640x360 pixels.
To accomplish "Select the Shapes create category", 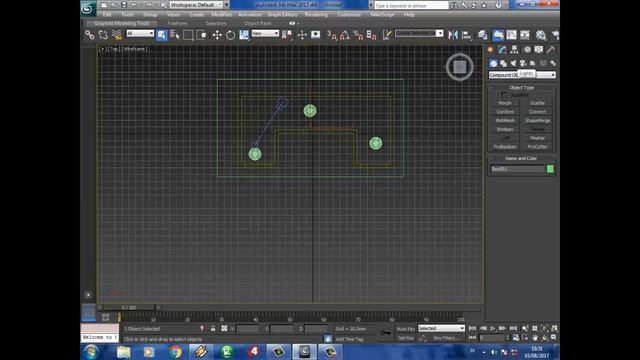I will tap(503, 63).
